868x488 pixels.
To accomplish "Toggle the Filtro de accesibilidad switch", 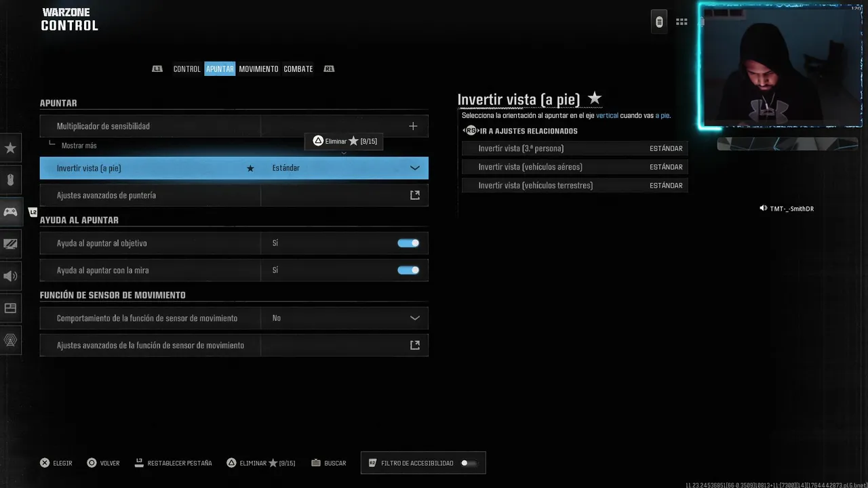I will [x=469, y=463].
